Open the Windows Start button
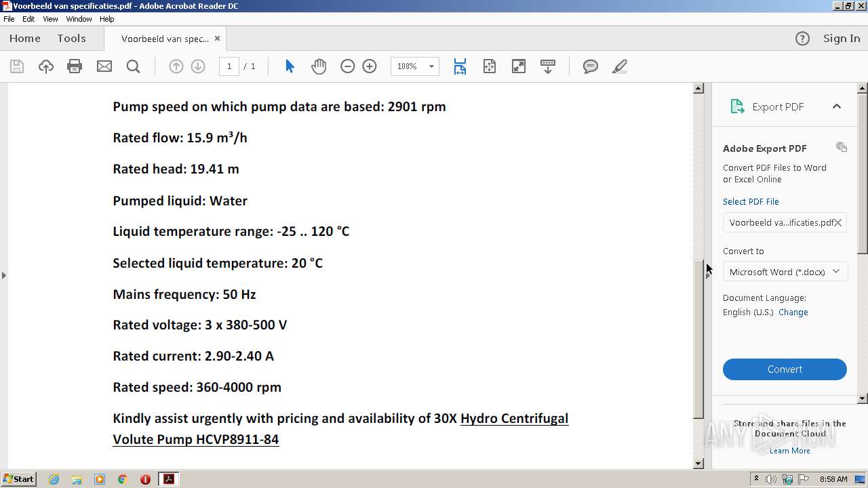 pyautogui.click(x=19, y=479)
